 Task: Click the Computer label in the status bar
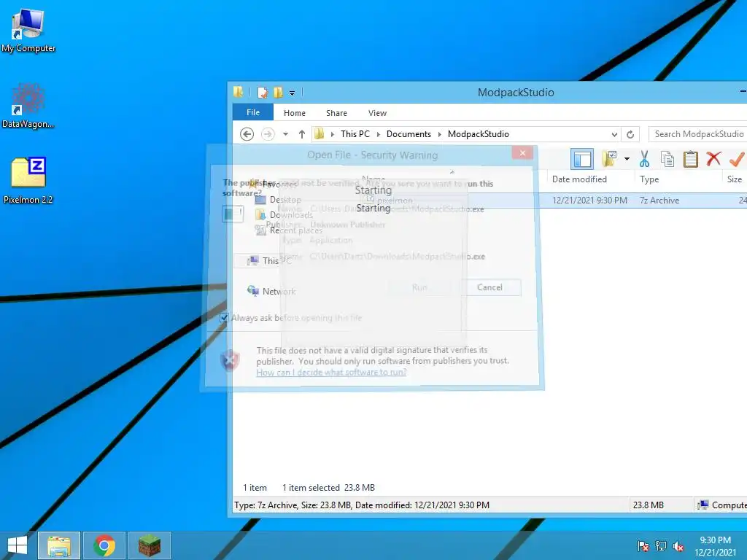(x=722, y=505)
